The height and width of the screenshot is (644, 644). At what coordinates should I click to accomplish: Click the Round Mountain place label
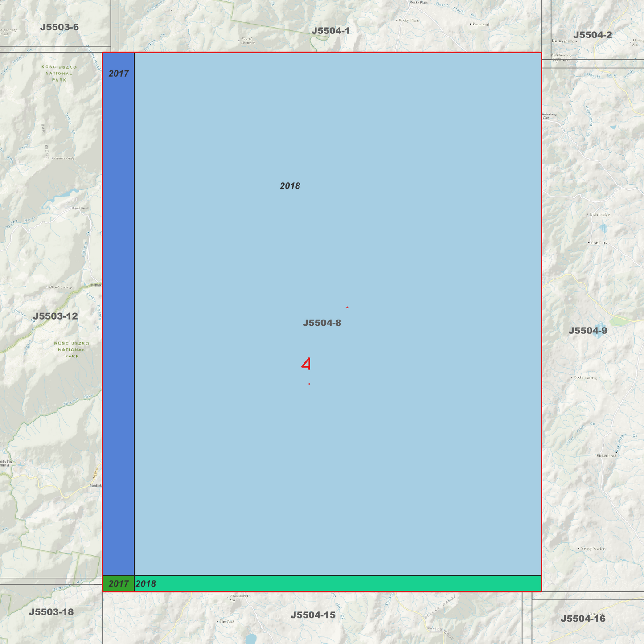[x=248, y=41]
